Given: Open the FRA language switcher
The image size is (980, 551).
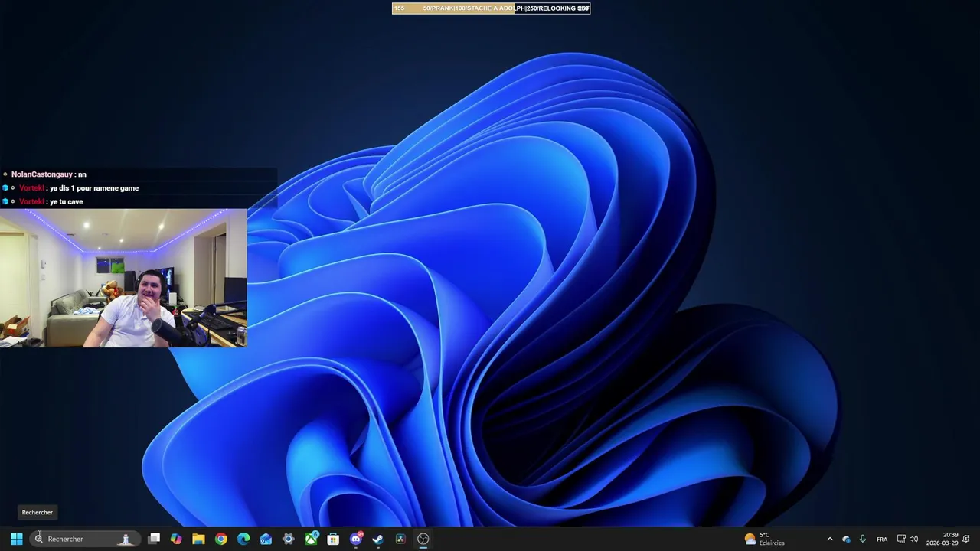Looking at the screenshot, I should [882, 539].
